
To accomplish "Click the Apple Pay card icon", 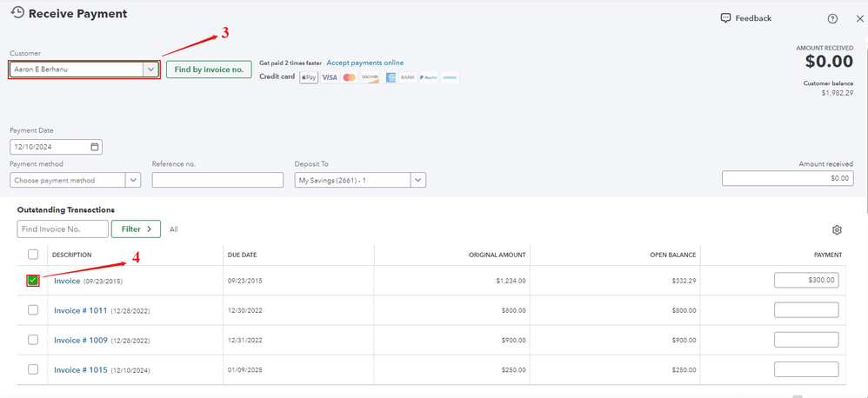I will 309,77.
